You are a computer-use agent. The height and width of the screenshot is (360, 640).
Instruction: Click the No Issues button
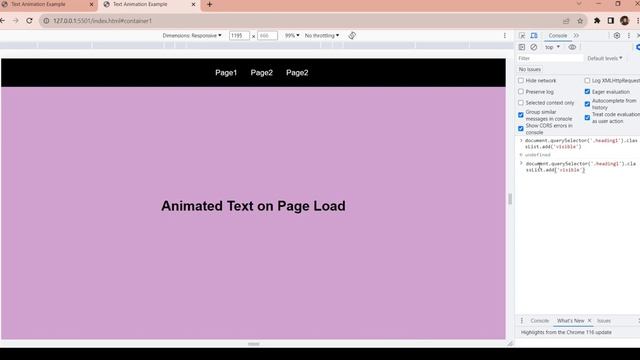tap(530, 69)
